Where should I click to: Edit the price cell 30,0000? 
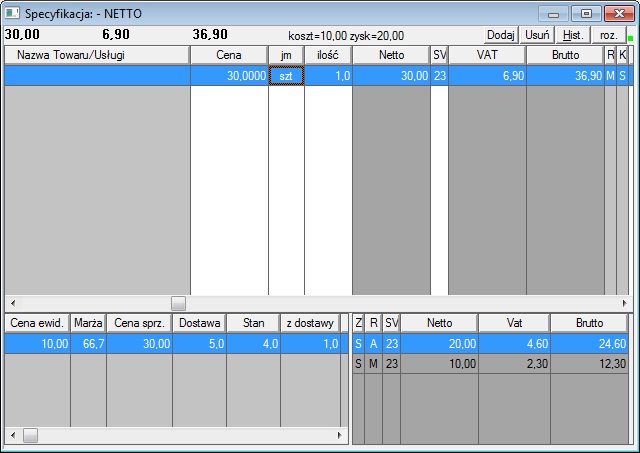point(229,76)
